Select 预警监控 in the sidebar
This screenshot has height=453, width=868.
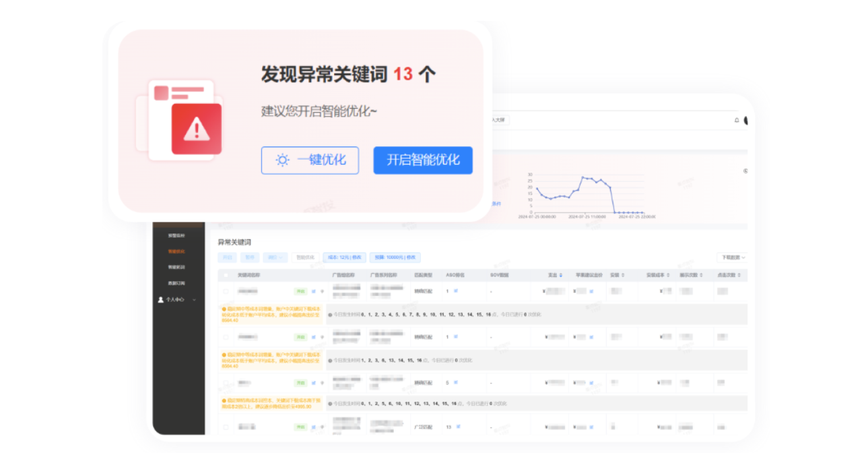[177, 235]
